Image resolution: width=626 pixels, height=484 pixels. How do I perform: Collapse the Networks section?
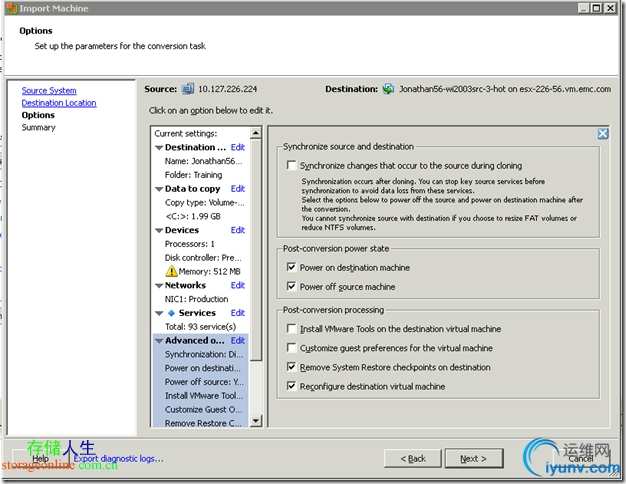tap(159, 286)
